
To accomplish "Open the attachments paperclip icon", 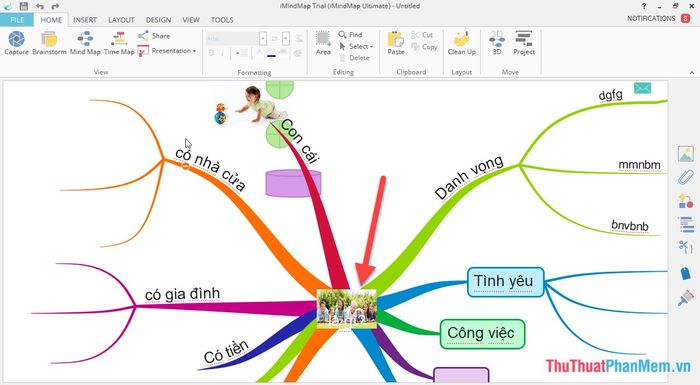I will click(x=685, y=177).
